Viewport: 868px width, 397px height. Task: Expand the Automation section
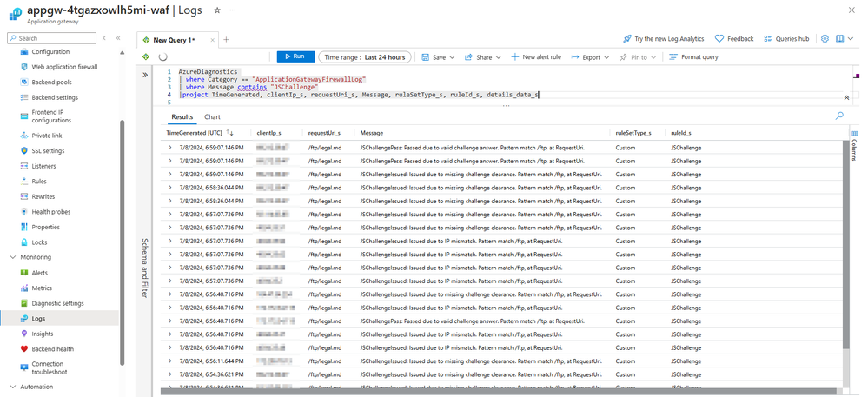coord(13,387)
